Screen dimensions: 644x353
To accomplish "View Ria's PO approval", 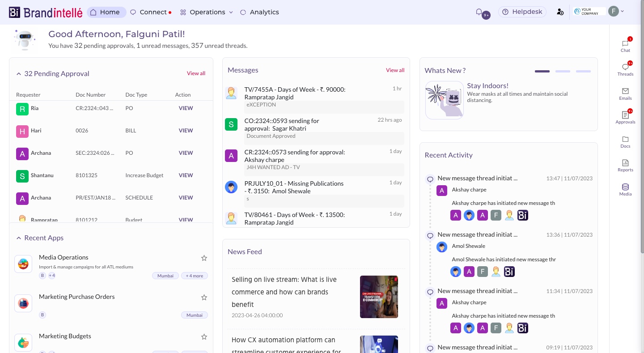I will pos(186,108).
